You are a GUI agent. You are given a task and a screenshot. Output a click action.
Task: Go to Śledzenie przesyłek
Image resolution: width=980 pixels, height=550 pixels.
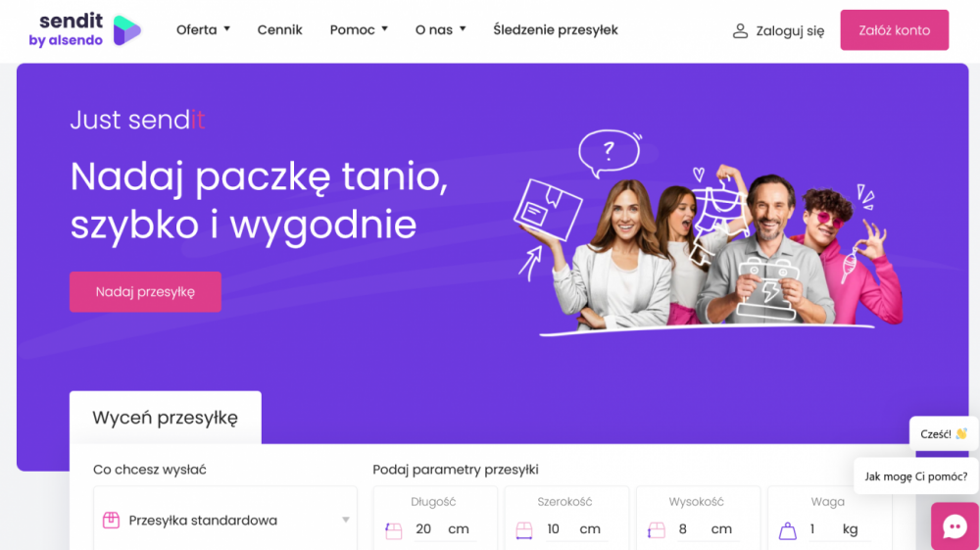pos(556,30)
